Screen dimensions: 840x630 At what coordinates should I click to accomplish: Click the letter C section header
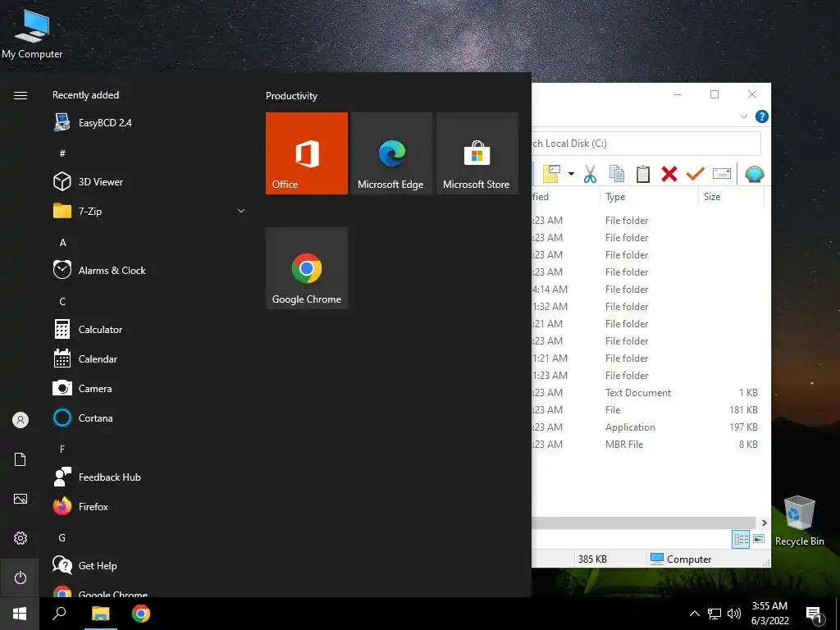62,302
